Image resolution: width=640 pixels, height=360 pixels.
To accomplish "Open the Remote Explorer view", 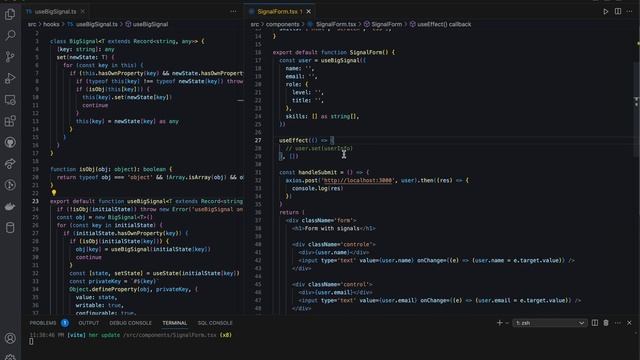I will click(x=10, y=100).
